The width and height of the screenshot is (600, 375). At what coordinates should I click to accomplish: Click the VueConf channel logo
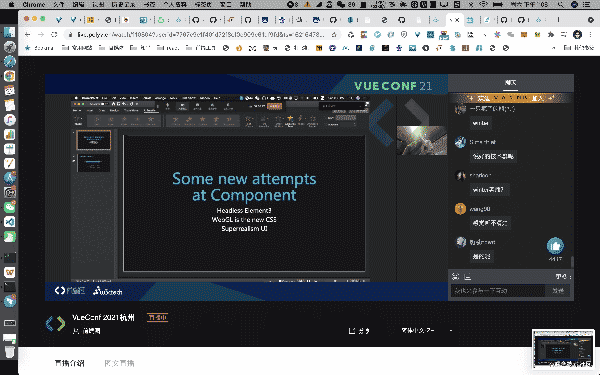[x=55, y=324]
